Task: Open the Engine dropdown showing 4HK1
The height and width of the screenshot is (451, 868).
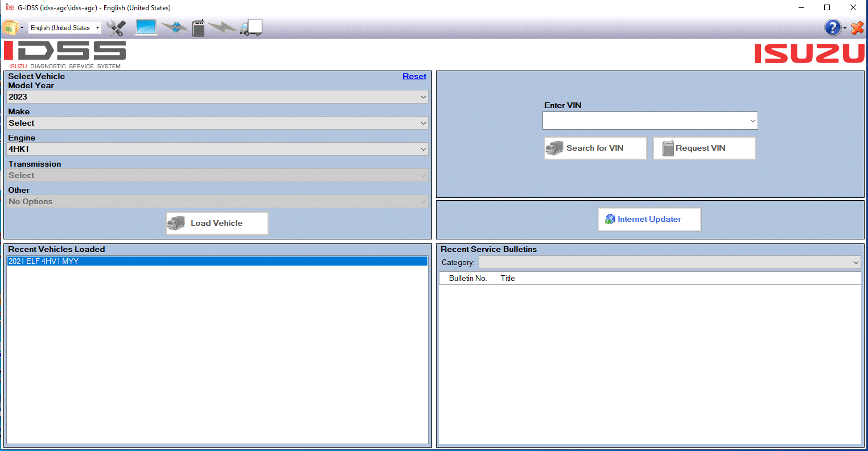Action: tap(217, 150)
